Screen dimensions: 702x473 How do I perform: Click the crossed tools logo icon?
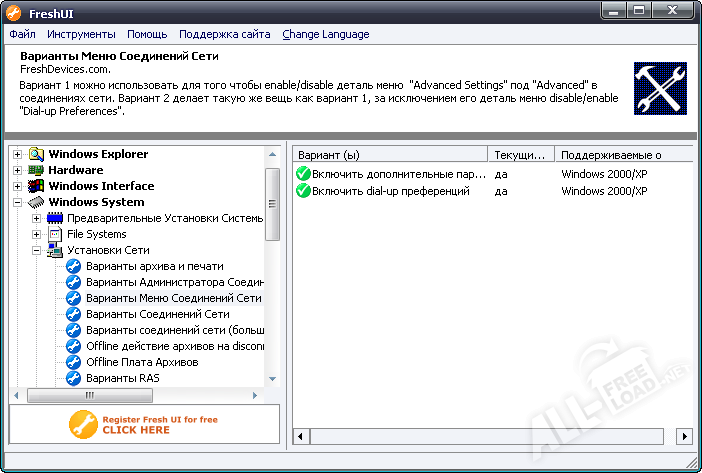(659, 88)
